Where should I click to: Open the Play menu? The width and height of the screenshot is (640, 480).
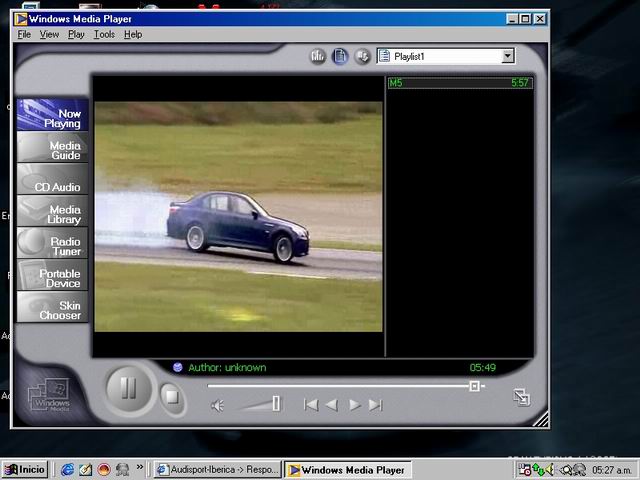click(76, 35)
